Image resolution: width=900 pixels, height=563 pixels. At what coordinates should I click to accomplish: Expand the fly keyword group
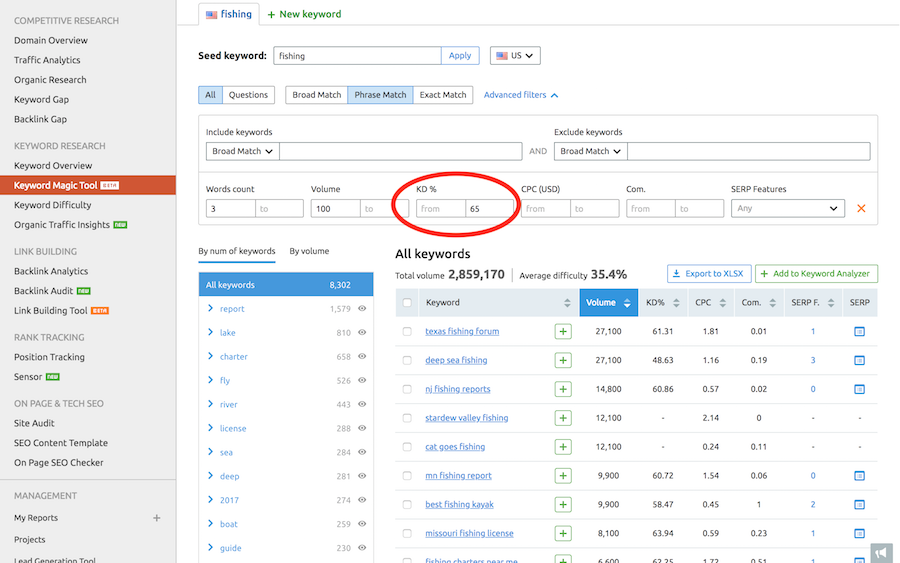(x=210, y=380)
